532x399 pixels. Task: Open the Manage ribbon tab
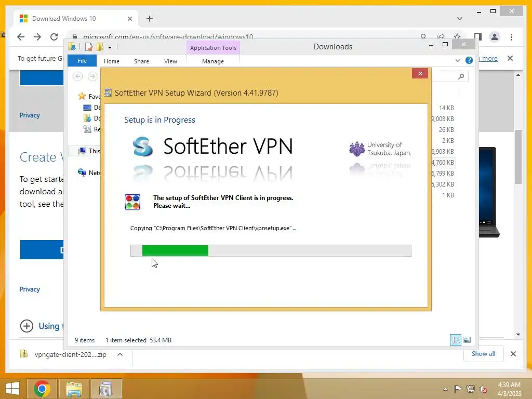pos(212,61)
